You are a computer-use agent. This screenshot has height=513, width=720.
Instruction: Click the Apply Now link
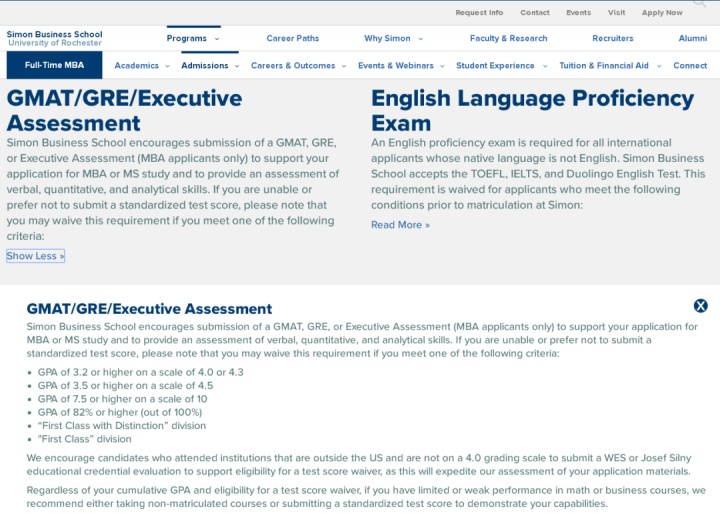pos(662,13)
